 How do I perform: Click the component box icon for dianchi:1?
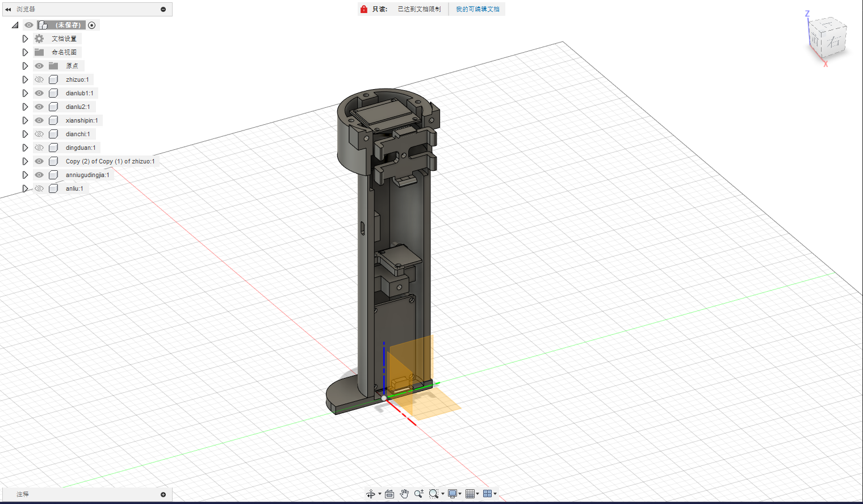(x=53, y=134)
